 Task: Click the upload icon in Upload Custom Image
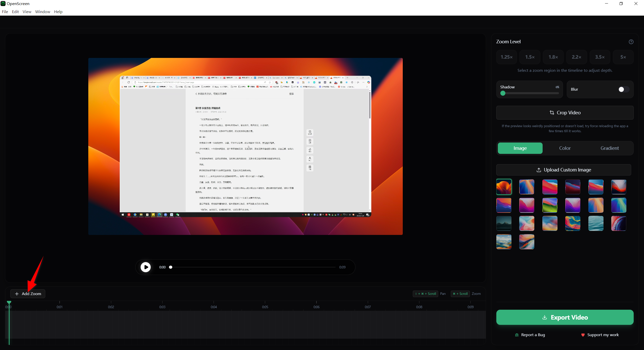pyautogui.click(x=539, y=170)
